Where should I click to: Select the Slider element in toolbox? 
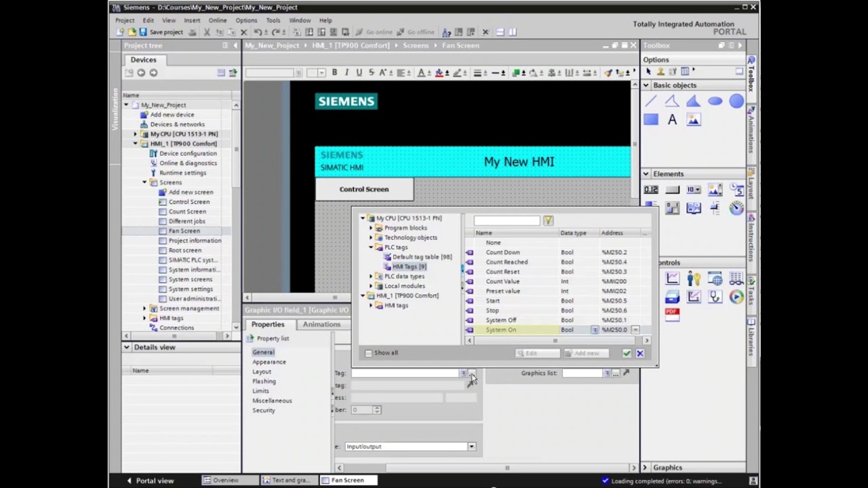(x=715, y=209)
